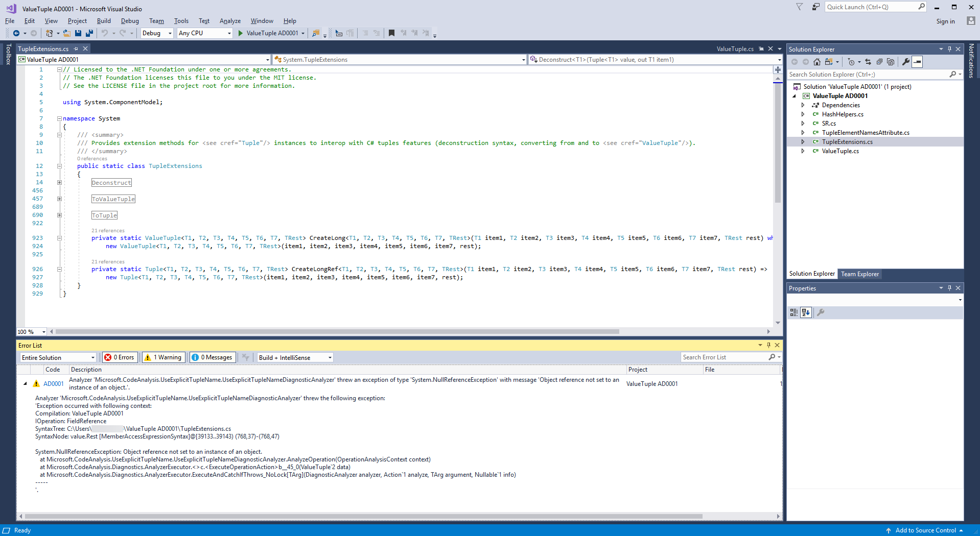Toggle the 0 Errors filter
Image resolution: width=980 pixels, height=536 pixels.
(120, 357)
